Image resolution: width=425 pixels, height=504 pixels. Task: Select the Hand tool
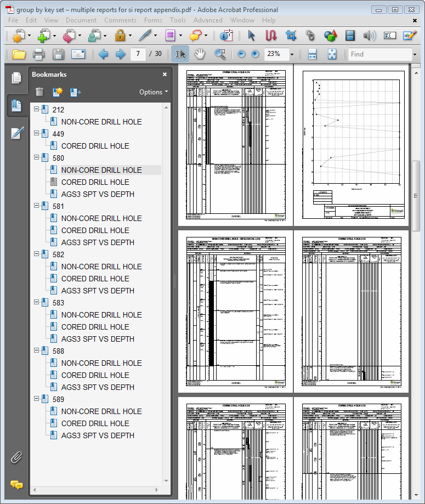click(x=200, y=54)
